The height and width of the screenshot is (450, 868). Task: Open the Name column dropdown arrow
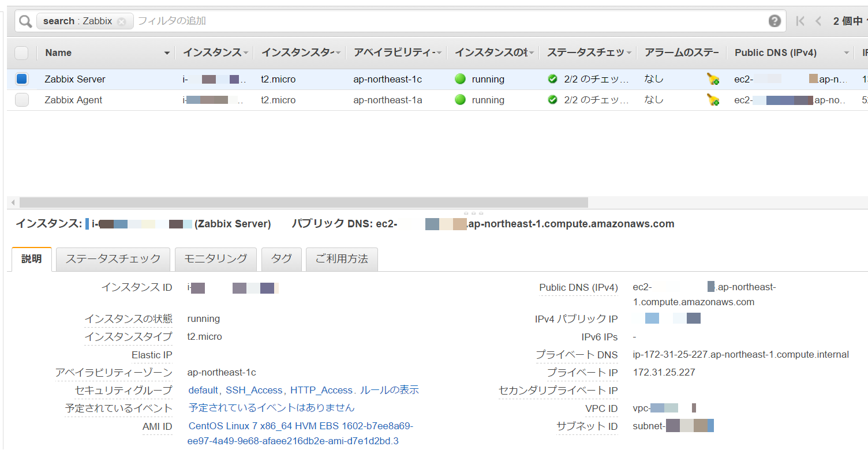pyautogui.click(x=167, y=53)
